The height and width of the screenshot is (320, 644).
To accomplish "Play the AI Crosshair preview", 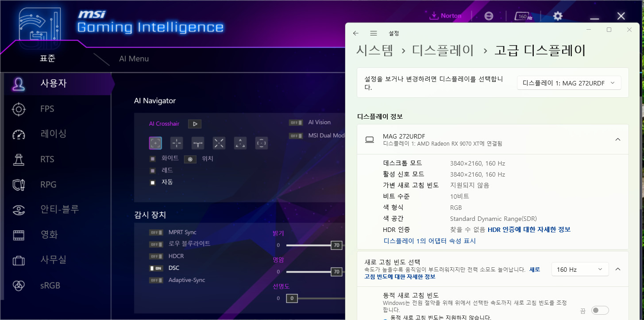I will (195, 124).
